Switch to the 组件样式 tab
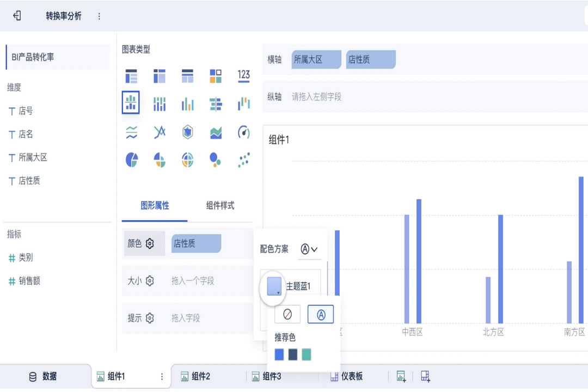The width and height of the screenshot is (588, 392). (x=220, y=206)
